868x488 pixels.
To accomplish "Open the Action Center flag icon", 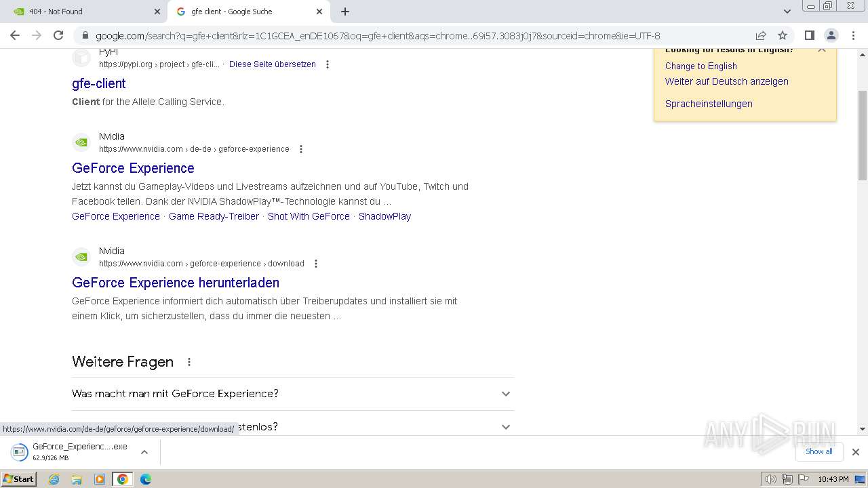I will click(x=803, y=479).
